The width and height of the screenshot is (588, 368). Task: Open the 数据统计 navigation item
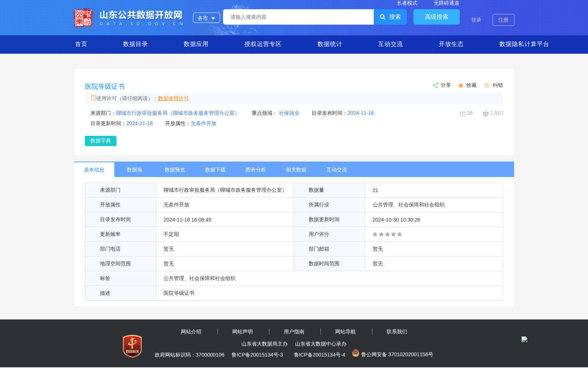[330, 44]
